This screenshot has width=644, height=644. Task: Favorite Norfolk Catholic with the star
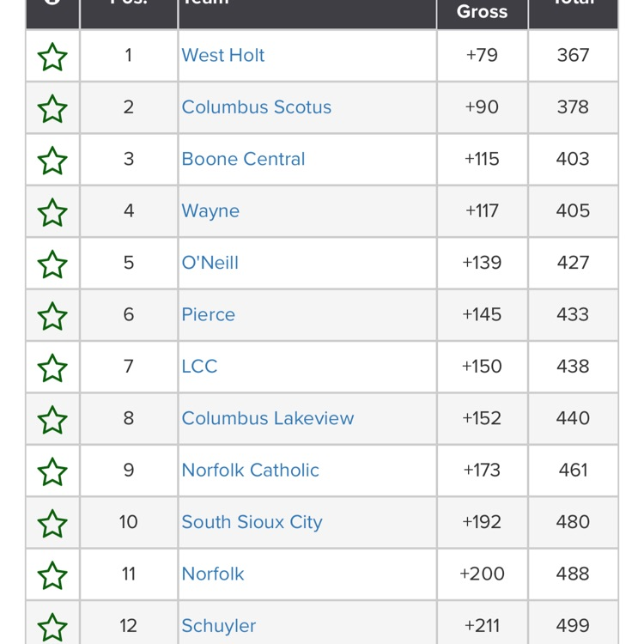point(52,471)
